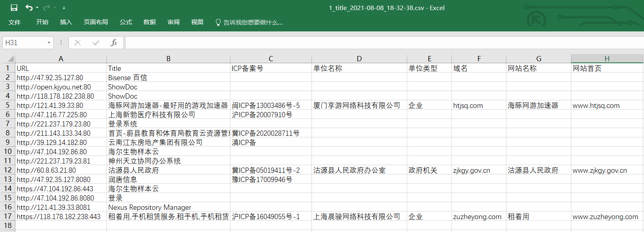
Task: Select row 18 header
Action: pyautogui.click(x=8, y=226)
